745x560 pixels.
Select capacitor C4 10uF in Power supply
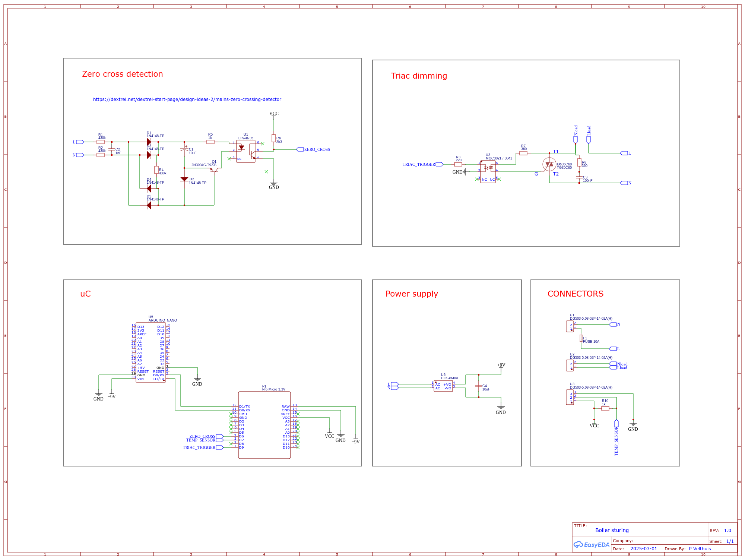point(479,386)
